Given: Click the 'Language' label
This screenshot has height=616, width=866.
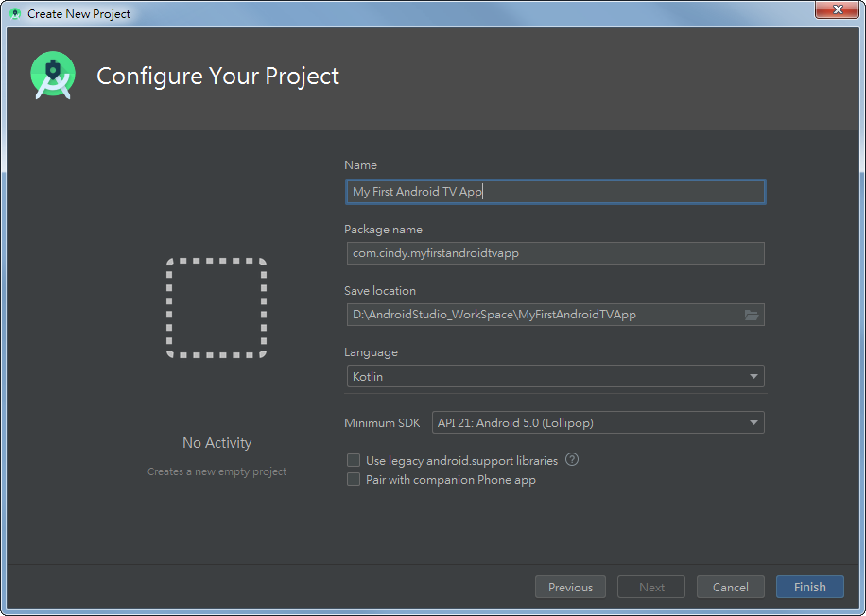Looking at the screenshot, I should click(371, 352).
